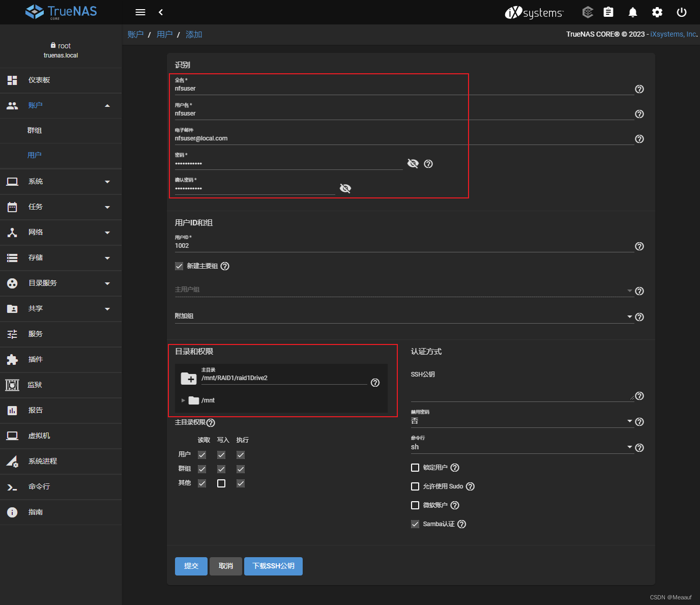
Task: Expand the 网络 sidebar menu
Action: [61, 233]
